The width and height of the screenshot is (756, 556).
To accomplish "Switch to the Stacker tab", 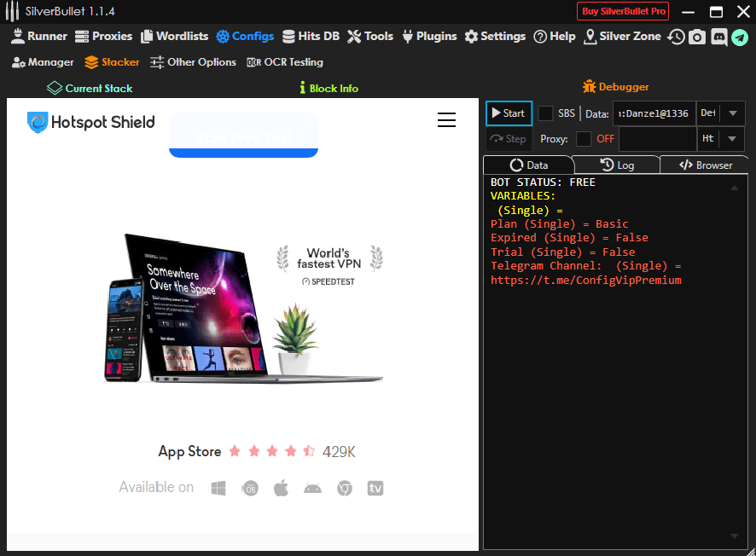I will [112, 62].
